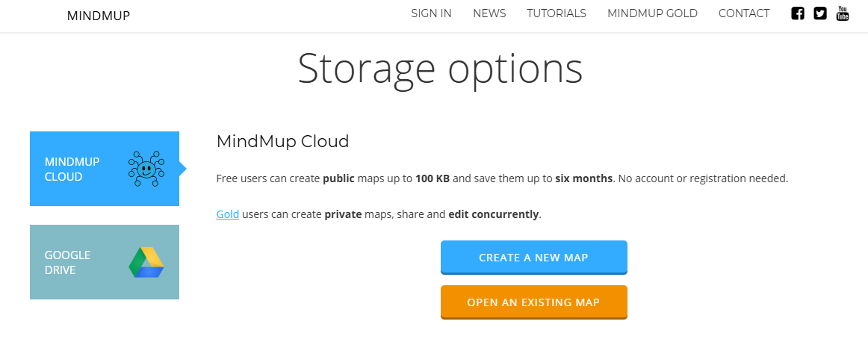
Task: Open the SIGN IN menu item
Action: click(431, 13)
